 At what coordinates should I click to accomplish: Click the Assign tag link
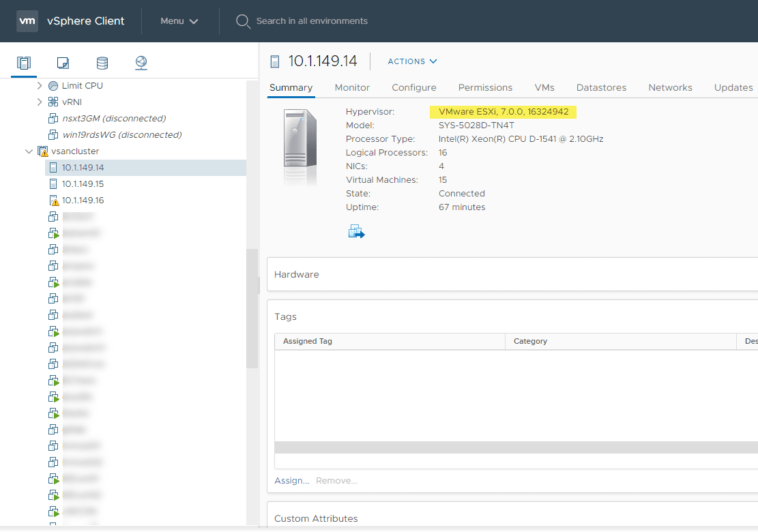click(x=291, y=480)
